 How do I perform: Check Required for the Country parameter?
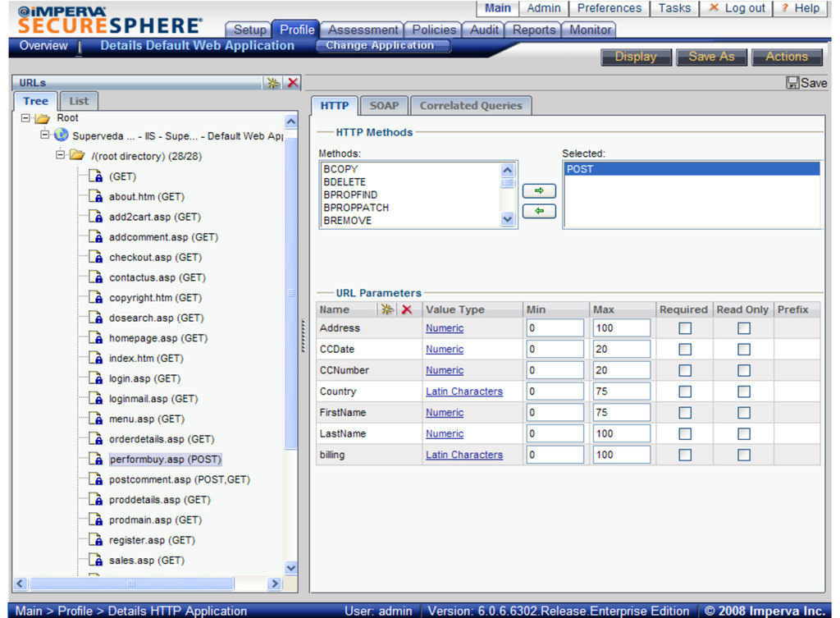coord(685,391)
